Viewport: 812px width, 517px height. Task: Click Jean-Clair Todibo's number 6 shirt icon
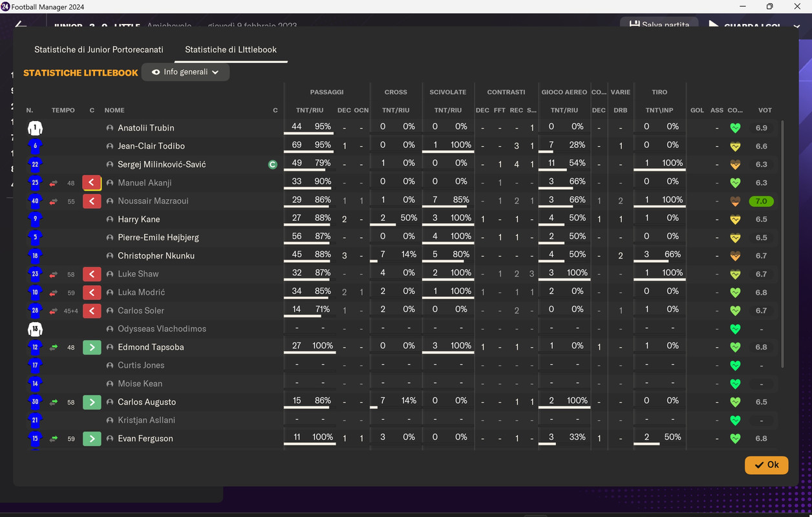[35, 146]
